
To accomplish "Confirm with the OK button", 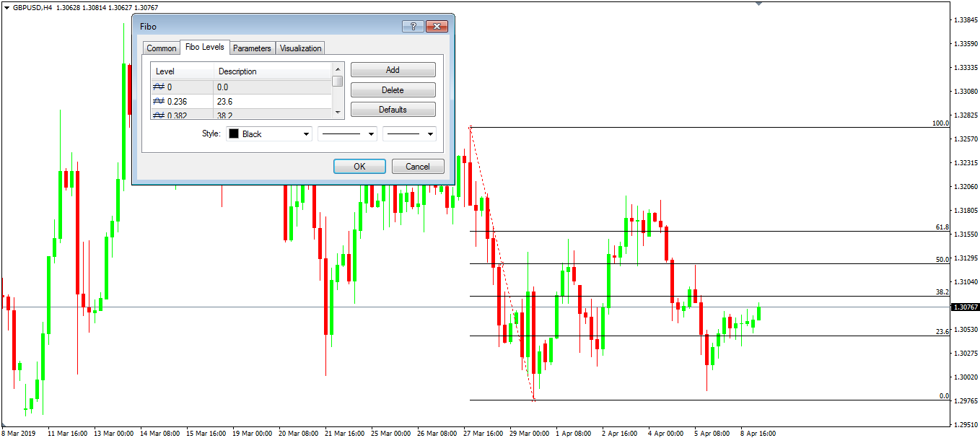I will coord(359,167).
